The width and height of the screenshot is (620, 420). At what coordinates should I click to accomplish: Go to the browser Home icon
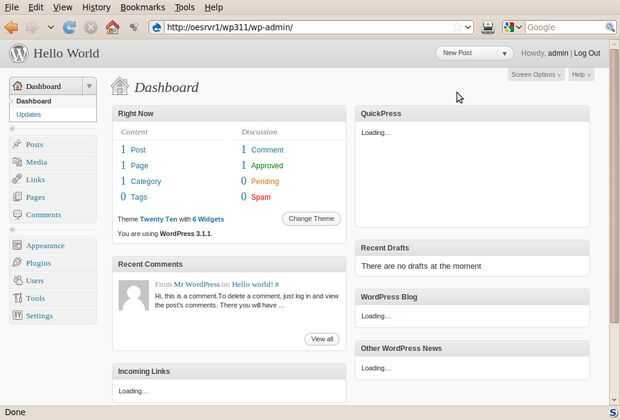click(x=112, y=27)
